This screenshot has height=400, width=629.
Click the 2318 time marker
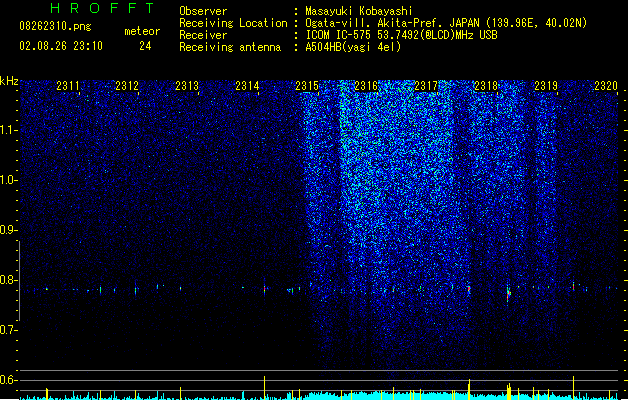click(x=486, y=85)
